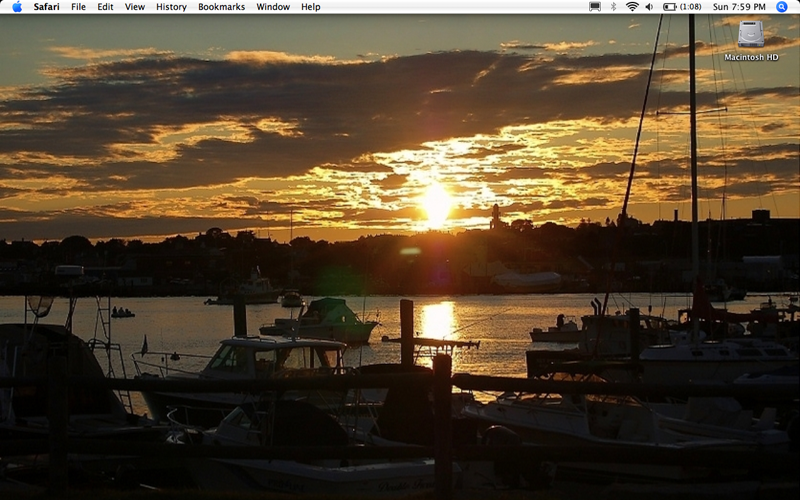Open the Apple menu
The width and height of the screenshot is (800, 500).
pyautogui.click(x=17, y=7)
